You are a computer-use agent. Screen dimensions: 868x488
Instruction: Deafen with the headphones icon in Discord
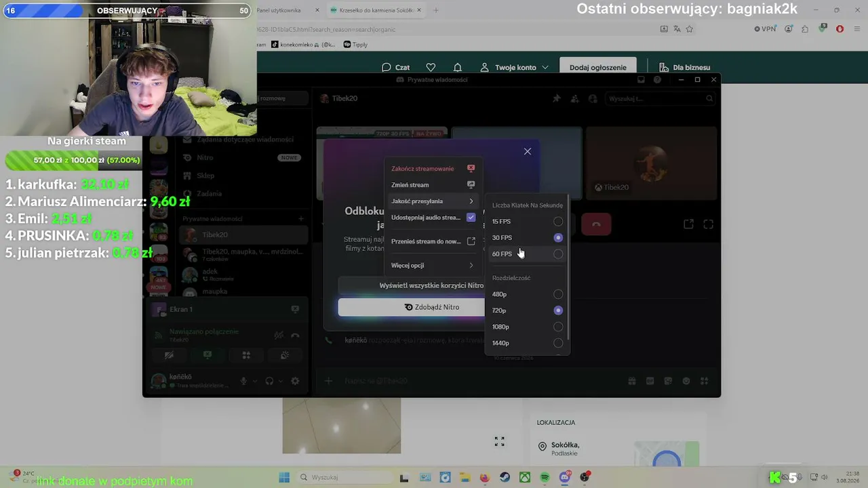[269, 381]
